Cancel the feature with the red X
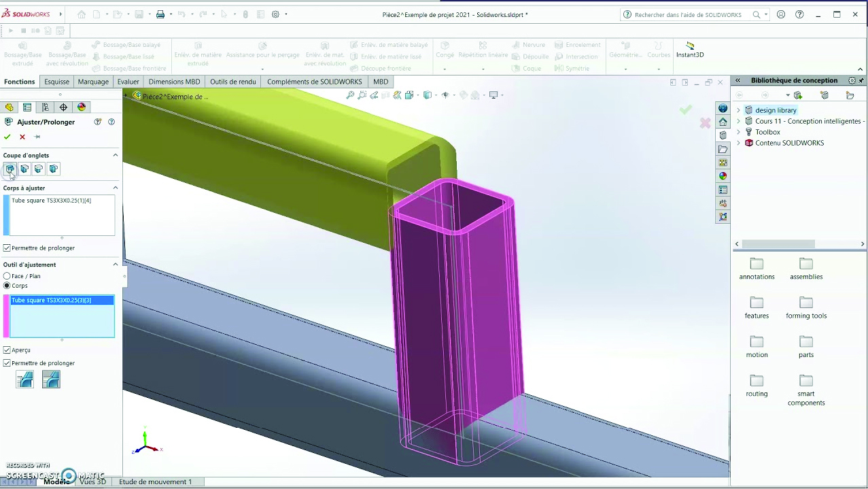The image size is (868, 489). [x=22, y=136]
